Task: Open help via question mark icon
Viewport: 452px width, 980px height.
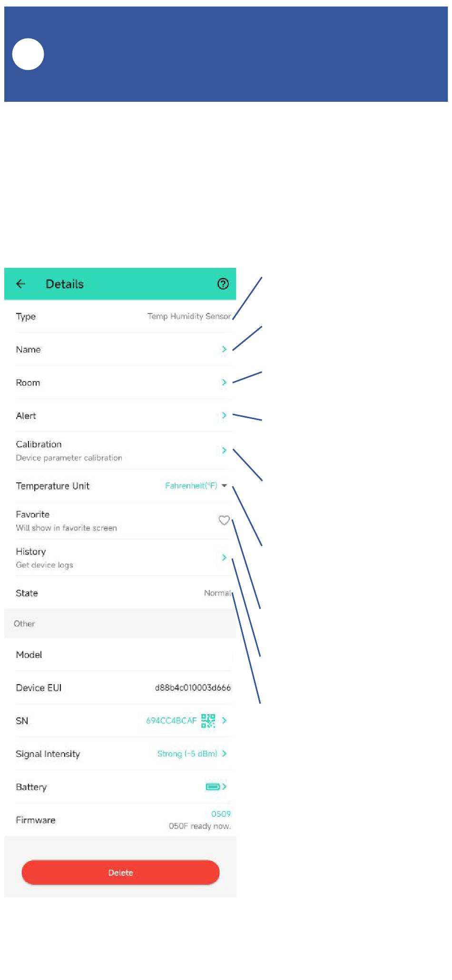Action: tap(223, 284)
